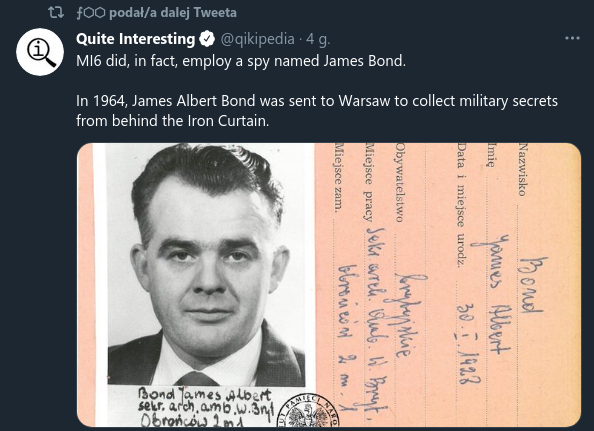594x431 pixels.
Task: Open the tweet via the '4 g.' timestamp
Action: click(318, 39)
